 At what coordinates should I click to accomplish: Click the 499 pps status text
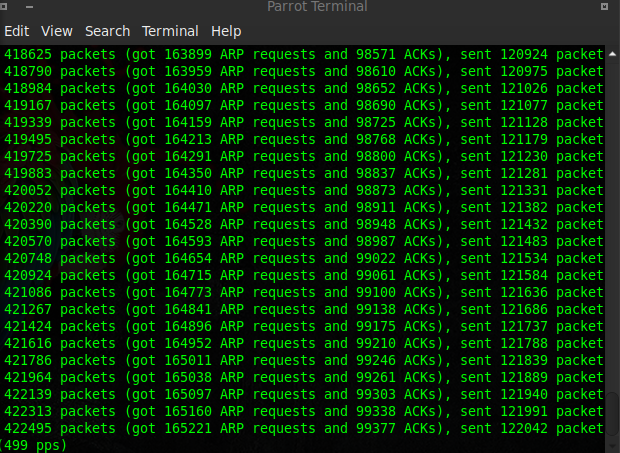coord(34,445)
